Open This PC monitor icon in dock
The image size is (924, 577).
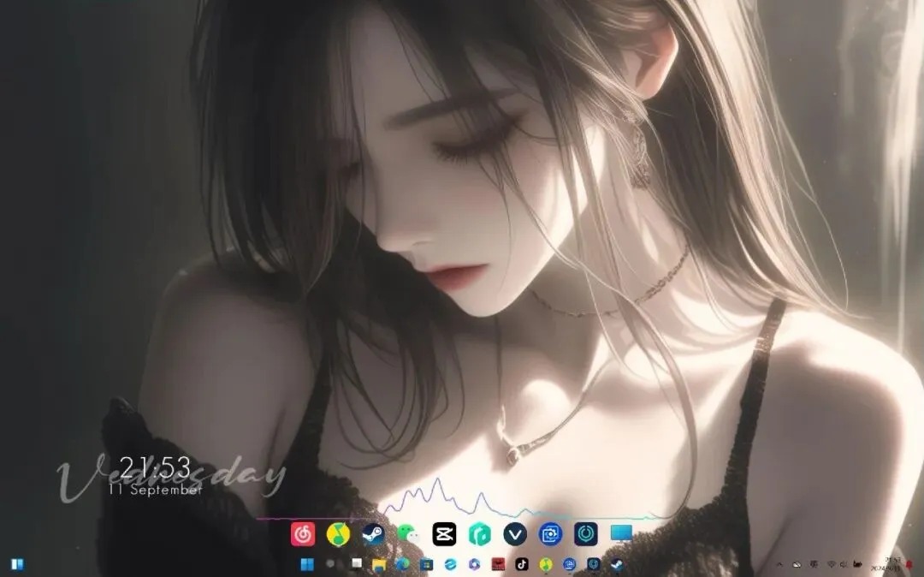point(621,533)
